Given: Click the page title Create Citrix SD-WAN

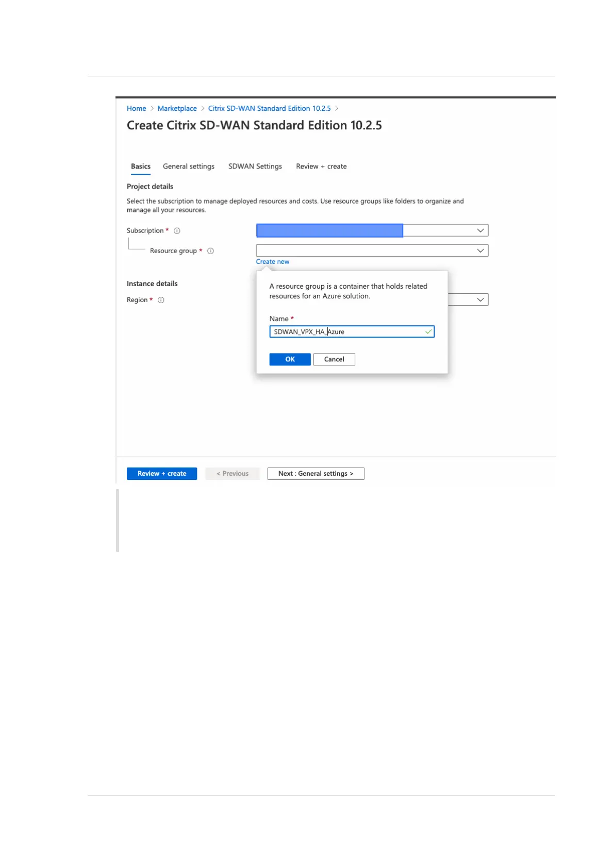Looking at the screenshot, I should coord(254,125).
